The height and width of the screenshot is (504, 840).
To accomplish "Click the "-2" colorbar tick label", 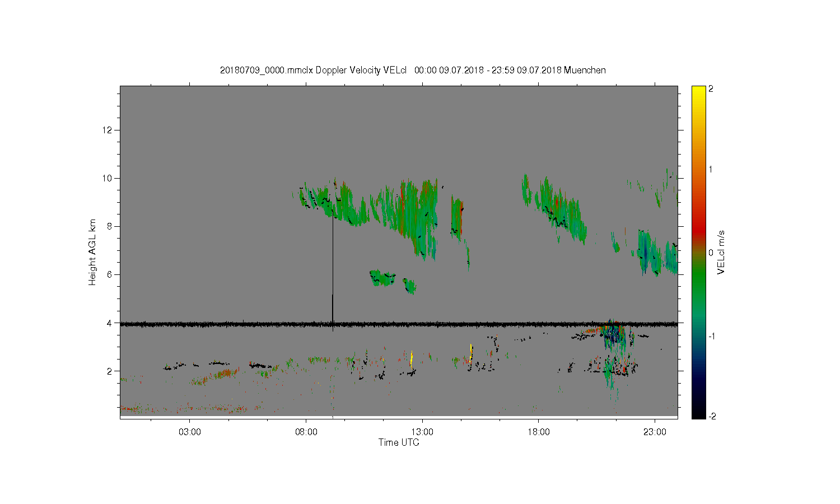I will coord(713,416).
